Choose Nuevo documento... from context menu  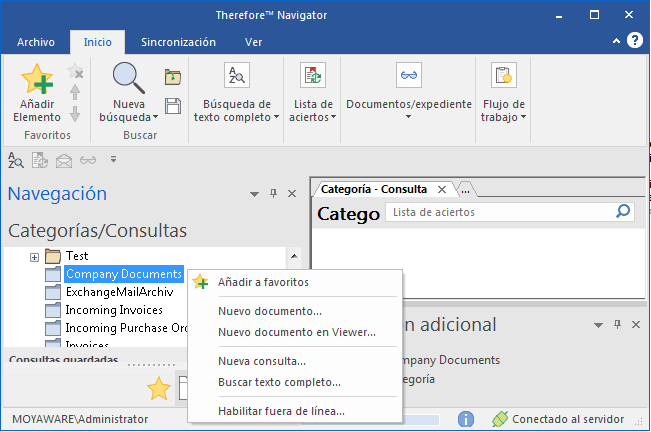pos(270,311)
